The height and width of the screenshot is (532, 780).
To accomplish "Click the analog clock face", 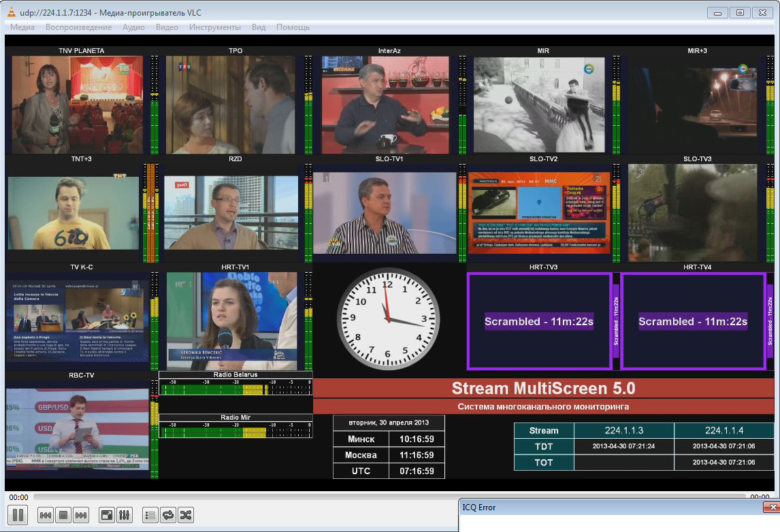I will point(388,319).
